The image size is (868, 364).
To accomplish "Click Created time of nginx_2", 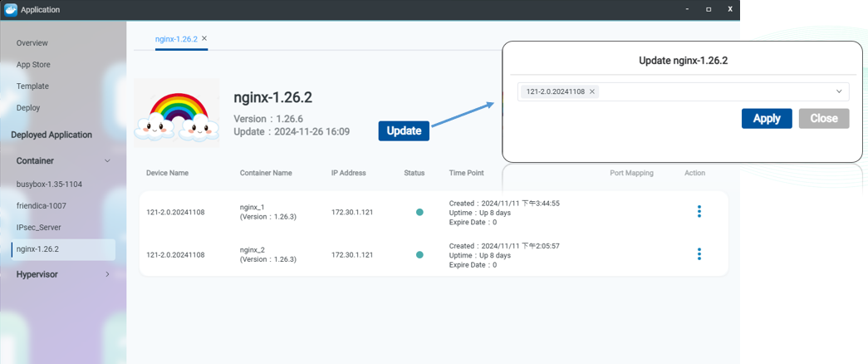I will point(504,246).
